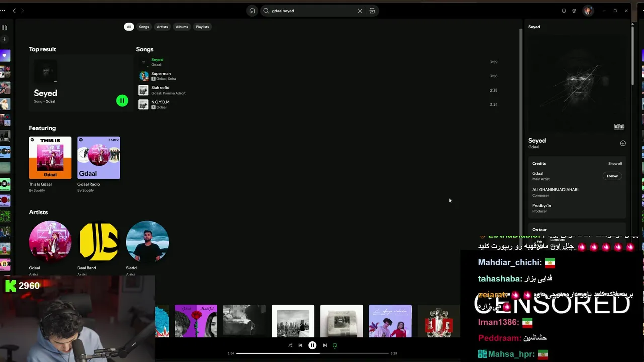The image size is (644, 362).
Task: Click the 3:28 duration for Superman
Action: (493, 76)
